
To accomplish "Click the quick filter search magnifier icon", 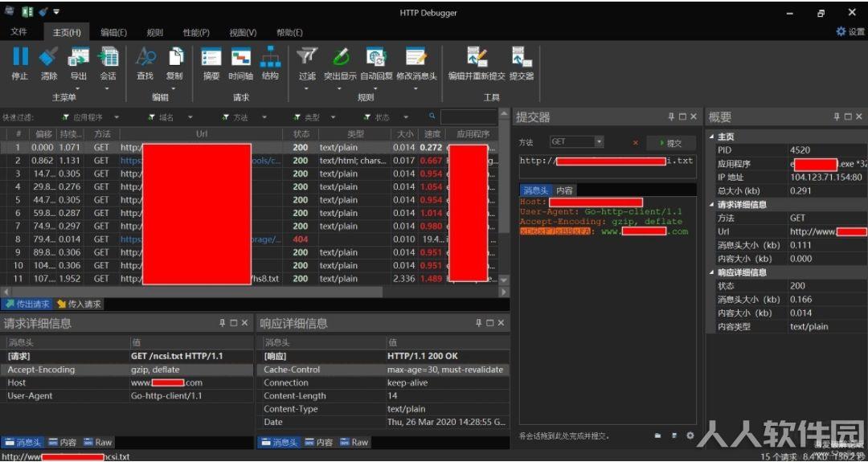I will tap(432, 117).
